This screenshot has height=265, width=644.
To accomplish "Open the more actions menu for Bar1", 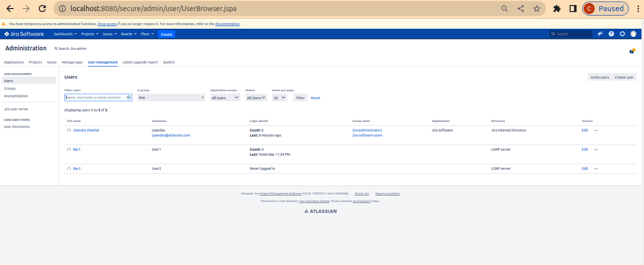I will pos(596,149).
